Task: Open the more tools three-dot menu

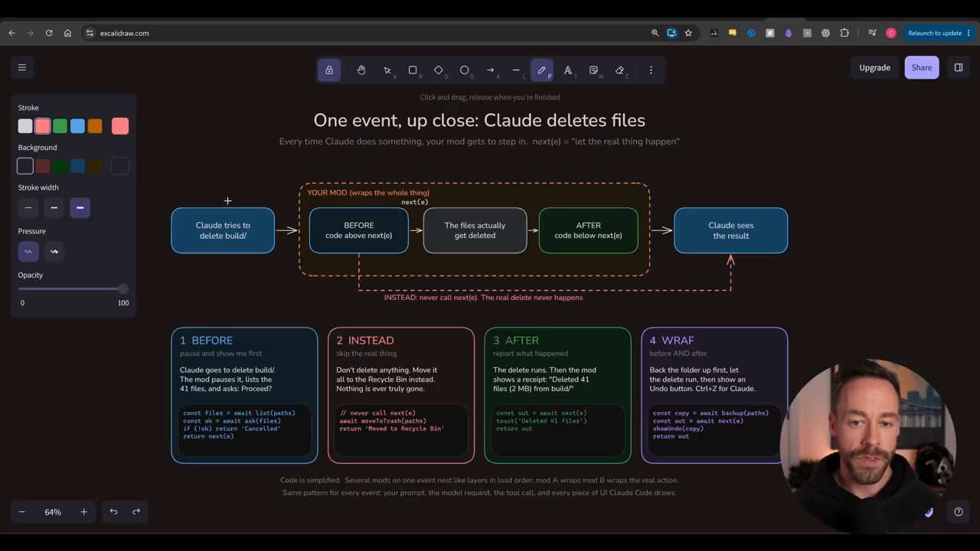Action: coord(651,70)
